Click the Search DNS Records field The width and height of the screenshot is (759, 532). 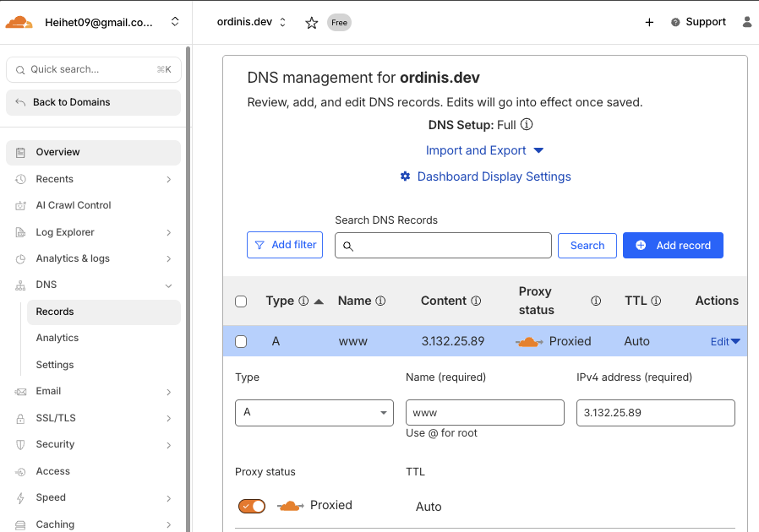click(443, 246)
